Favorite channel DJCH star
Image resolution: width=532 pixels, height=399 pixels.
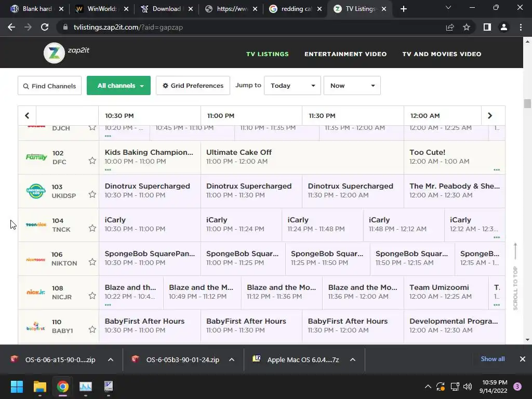(92, 128)
